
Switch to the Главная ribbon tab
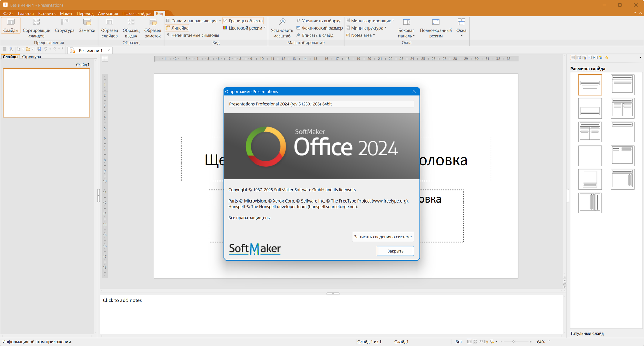(26, 13)
